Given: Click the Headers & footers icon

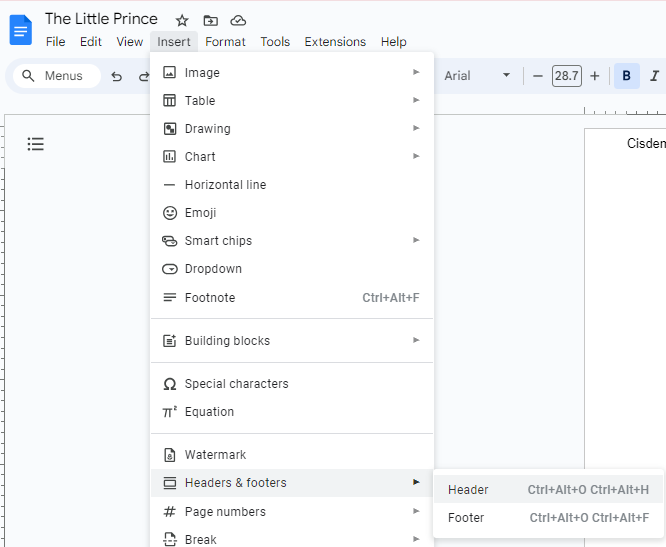Looking at the screenshot, I should (x=169, y=483).
